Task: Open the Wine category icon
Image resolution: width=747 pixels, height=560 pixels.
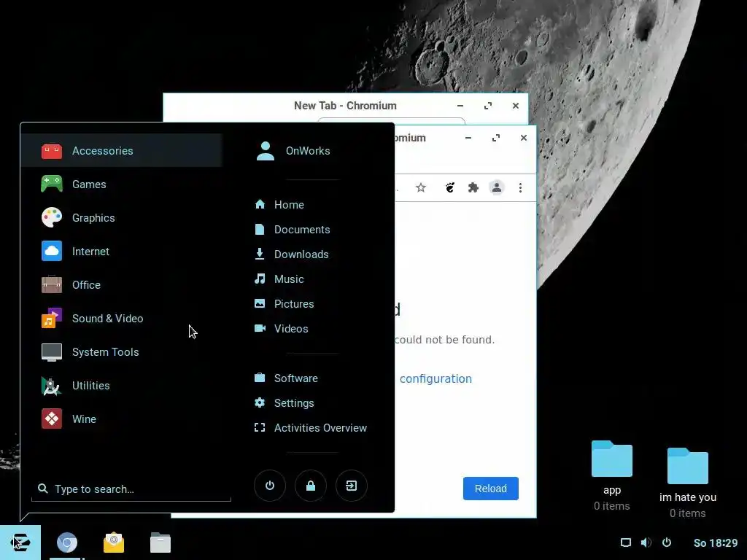Action: [x=52, y=419]
